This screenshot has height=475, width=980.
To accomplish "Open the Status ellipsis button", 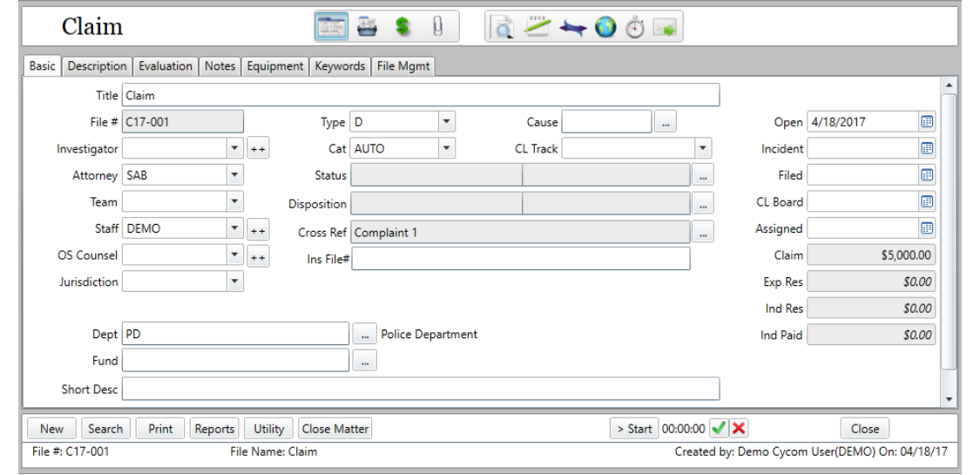I will [702, 176].
